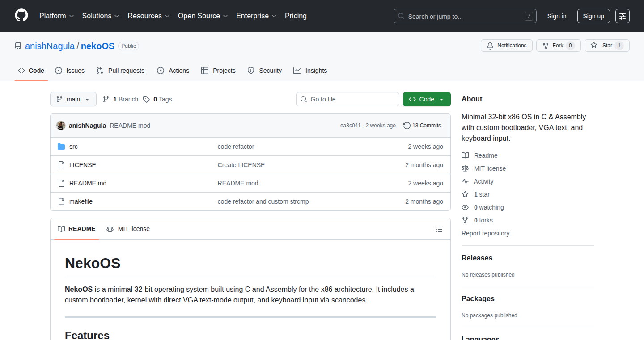Open the accessibility settings icon in header
Screen dimensions: 644x340
[x=622, y=16]
